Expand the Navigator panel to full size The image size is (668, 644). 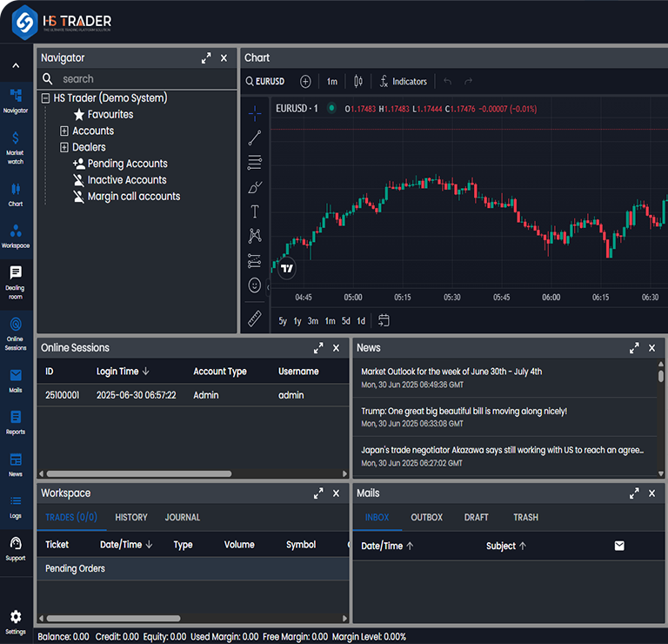tap(206, 58)
